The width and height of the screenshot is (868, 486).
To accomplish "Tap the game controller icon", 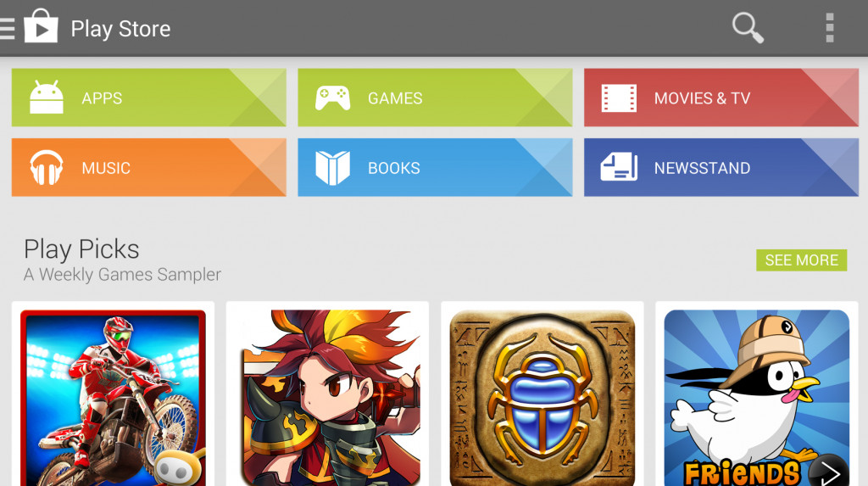I will pyautogui.click(x=332, y=98).
